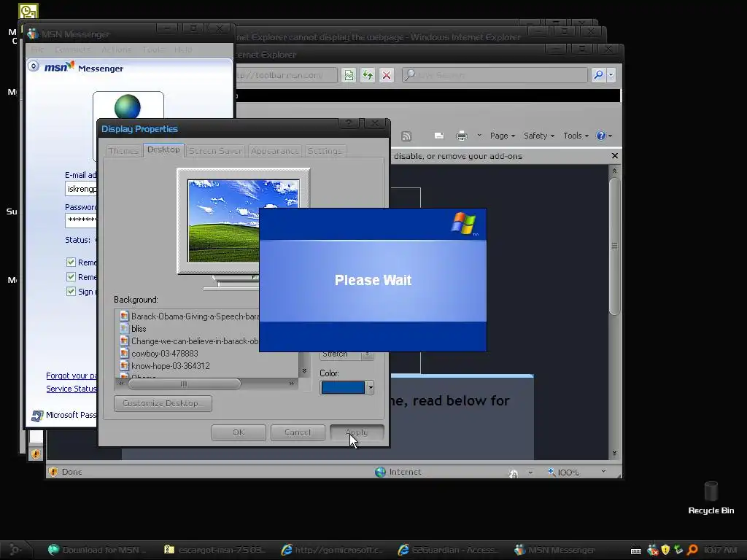The height and width of the screenshot is (560, 747).
Task: Open the File menu in MSN Messenger
Action: click(x=38, y=50)
